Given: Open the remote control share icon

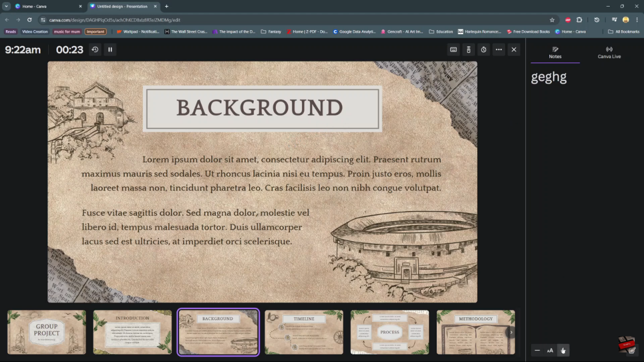Looking at the screenshot, I should click(x=468, y=49).
